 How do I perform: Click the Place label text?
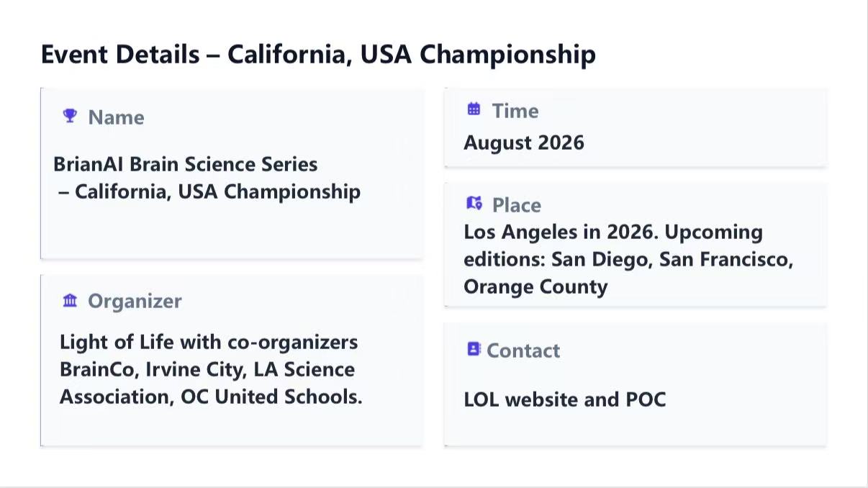517,205
